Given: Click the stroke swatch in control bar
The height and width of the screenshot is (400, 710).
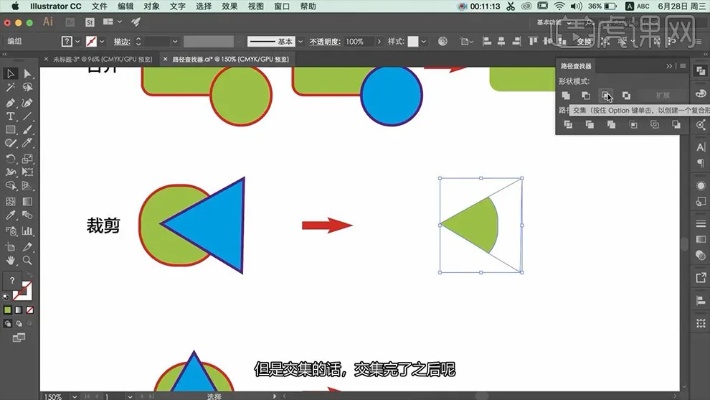Looking at the screenshot, I should (x=91, y=41).
